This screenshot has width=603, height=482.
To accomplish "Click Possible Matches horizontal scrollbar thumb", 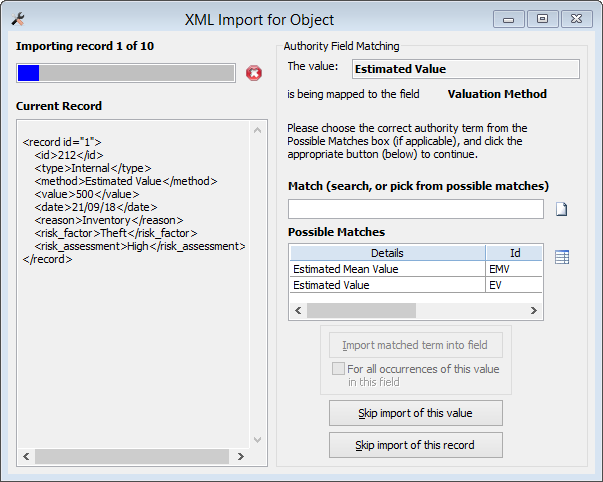I will 361,310.
